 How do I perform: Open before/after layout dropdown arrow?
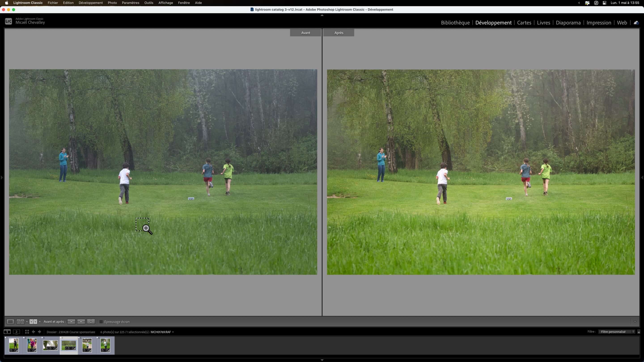click(40, 322)
